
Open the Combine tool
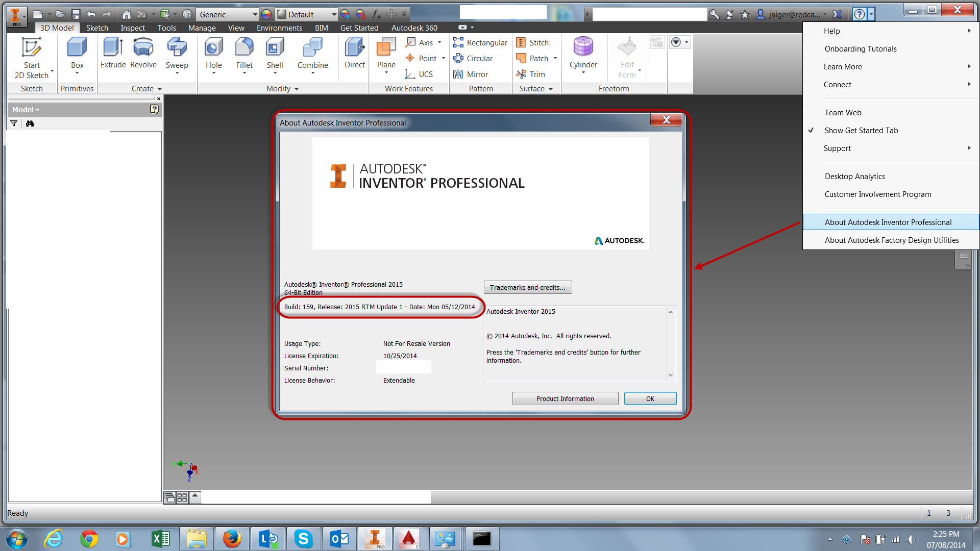coord(313,55)
